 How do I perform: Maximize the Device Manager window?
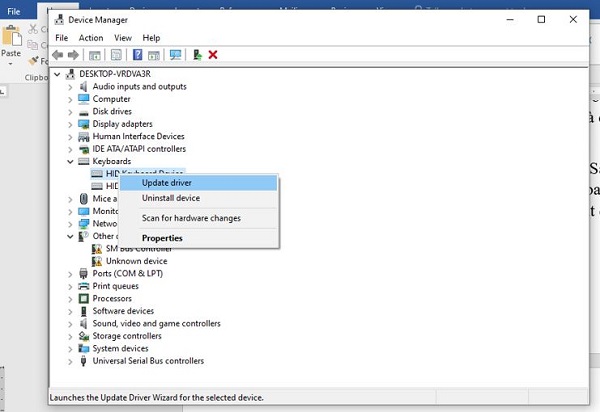point(541,20)
